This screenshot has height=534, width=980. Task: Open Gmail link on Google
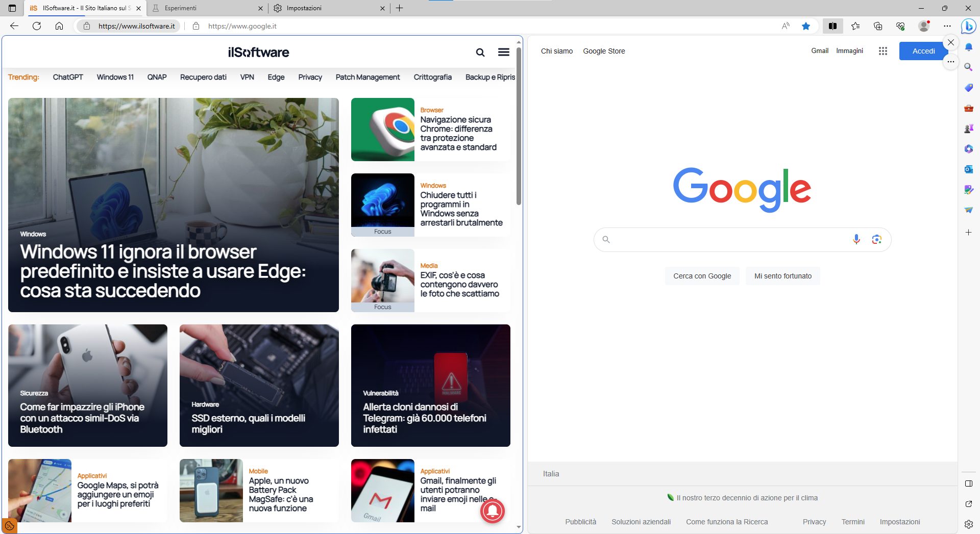pyautogui.click(x=820, y=50)
